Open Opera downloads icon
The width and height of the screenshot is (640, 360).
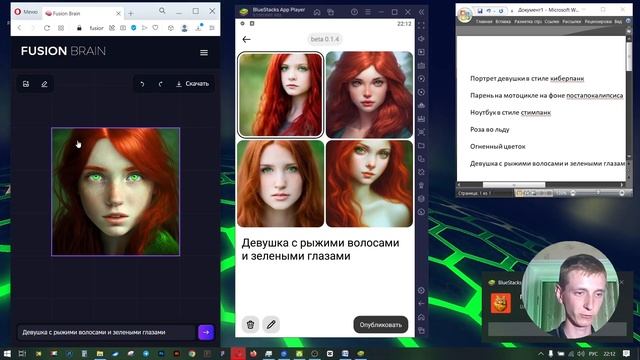[x=199, y=27]
